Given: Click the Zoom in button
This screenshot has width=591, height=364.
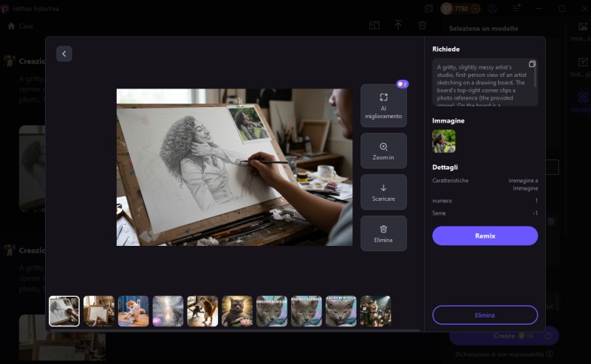Looking at the screenshot, I should 383,151.
